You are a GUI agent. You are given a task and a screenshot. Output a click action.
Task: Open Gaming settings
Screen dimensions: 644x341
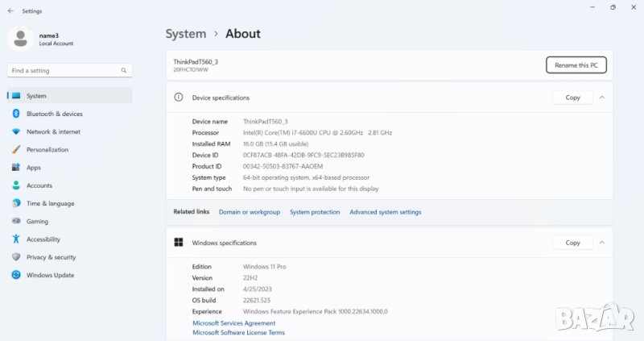coord(37,221)
